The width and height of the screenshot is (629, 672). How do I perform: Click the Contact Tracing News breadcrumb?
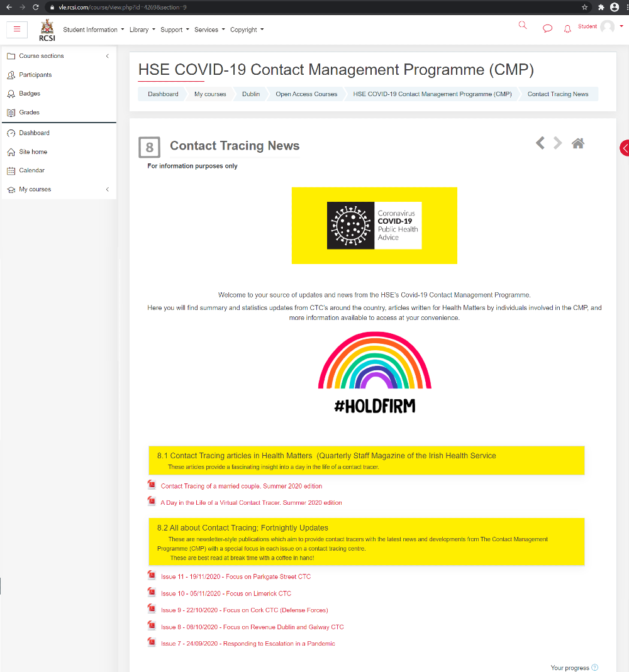(x=558, y=94)
